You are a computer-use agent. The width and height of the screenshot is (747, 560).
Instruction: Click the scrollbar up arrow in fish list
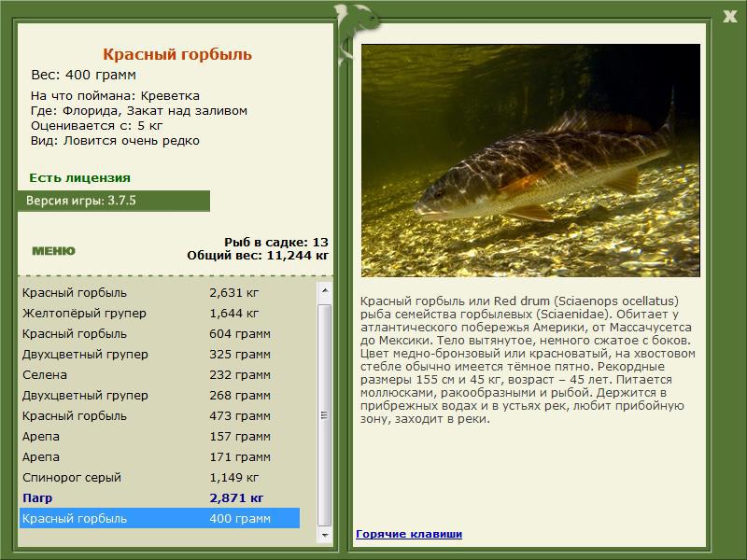pyautogui.click(x=325, y=290)
